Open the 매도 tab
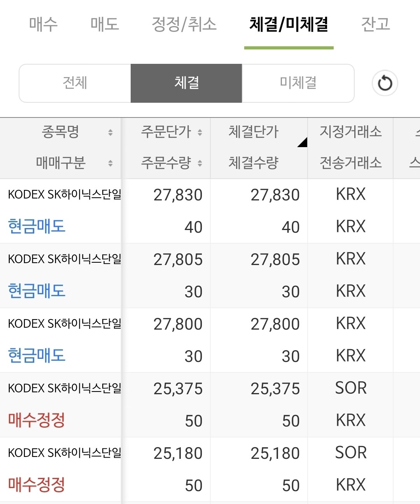420x504 pixels. click(x=105, y=24)
